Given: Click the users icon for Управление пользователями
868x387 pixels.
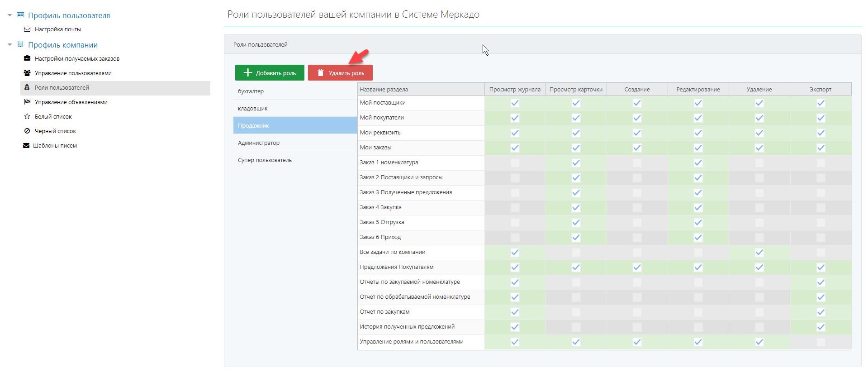Looking at the screenshot, I should point(27,73).
